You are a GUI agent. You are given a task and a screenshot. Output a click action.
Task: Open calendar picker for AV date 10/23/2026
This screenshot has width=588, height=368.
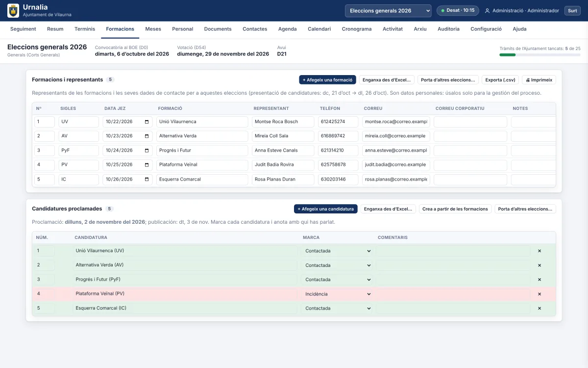[x=147, y=136]
